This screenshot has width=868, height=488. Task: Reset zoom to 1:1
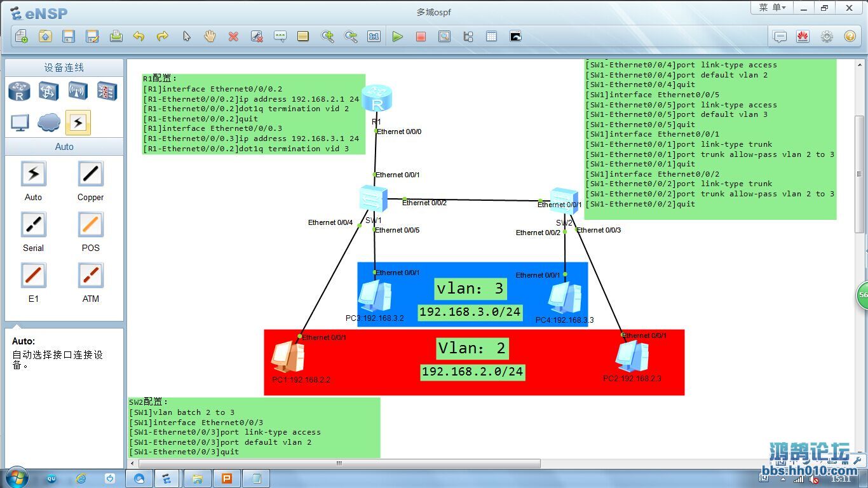point(374,36)
